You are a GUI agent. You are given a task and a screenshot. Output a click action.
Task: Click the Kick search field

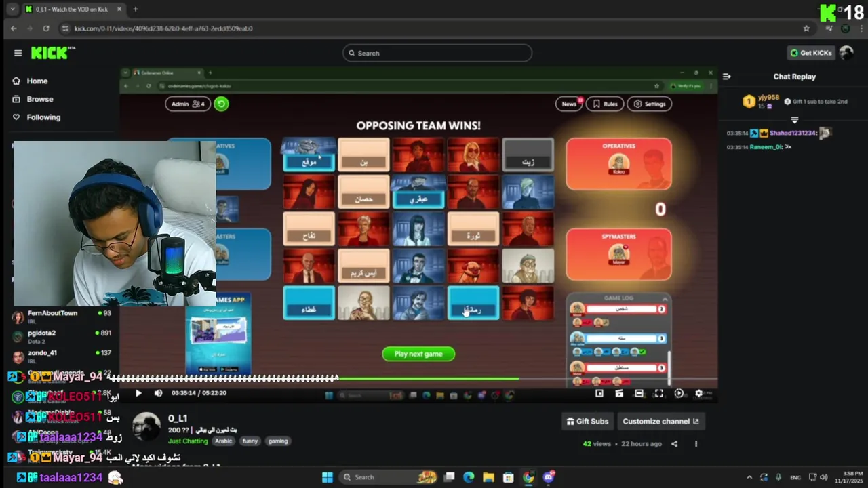tap(437, 53)
